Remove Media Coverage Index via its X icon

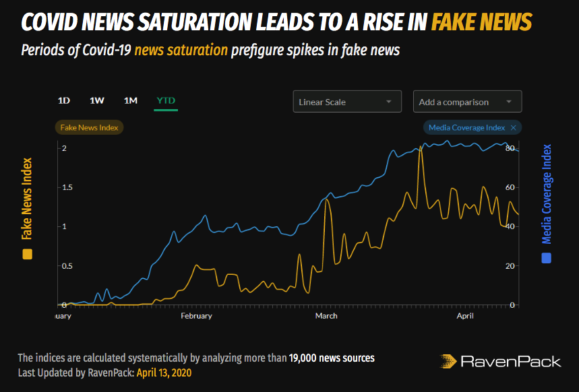tap(514, 127)
